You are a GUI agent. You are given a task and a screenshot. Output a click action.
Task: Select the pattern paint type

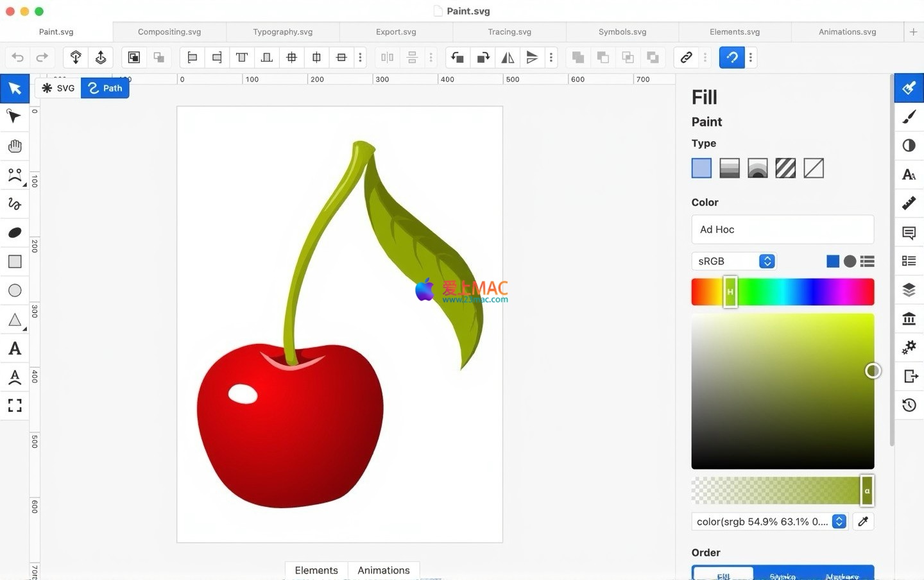click(785, 168)
